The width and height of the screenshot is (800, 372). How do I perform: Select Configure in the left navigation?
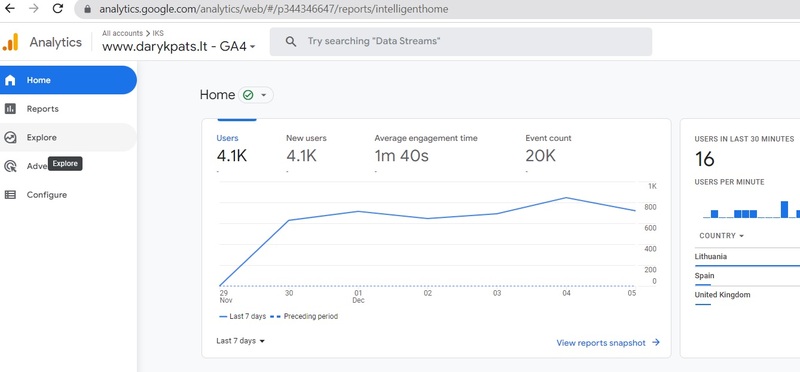(x=68, y=194)
